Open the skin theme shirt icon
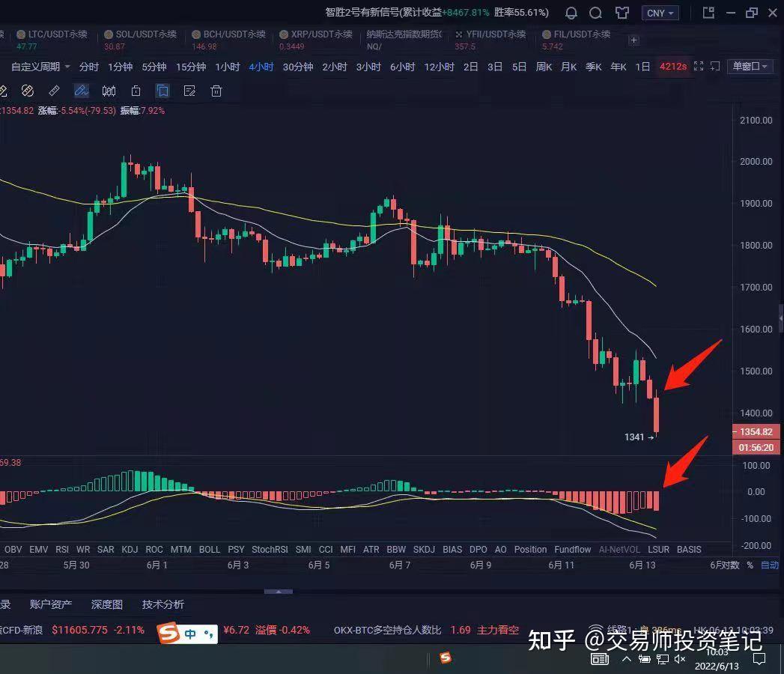 click(x=622, y=13)
